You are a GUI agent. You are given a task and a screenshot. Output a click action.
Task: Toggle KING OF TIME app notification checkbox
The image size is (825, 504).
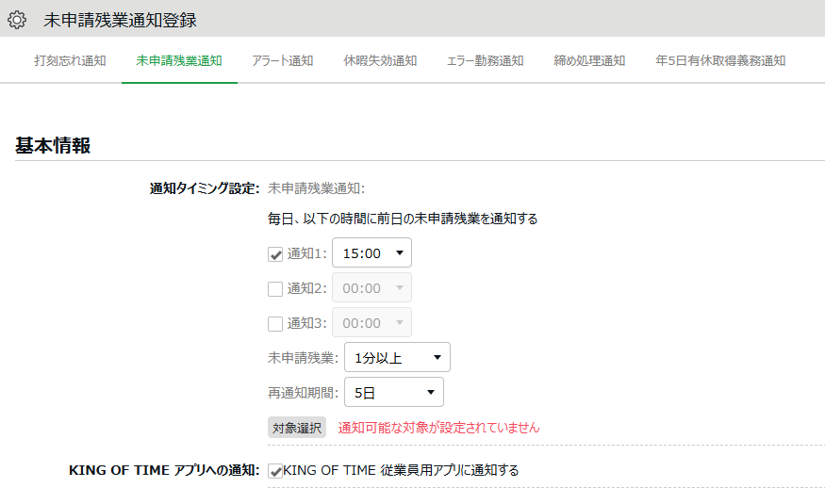(x=275, y=471)
